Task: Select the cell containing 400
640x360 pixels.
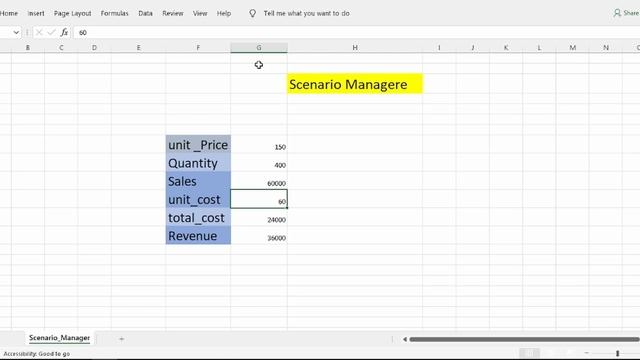Action: pyautogui.click(x=259, y=163)
